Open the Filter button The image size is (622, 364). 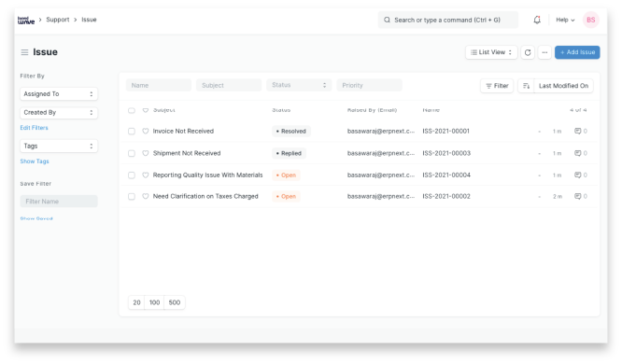point(497,86)
